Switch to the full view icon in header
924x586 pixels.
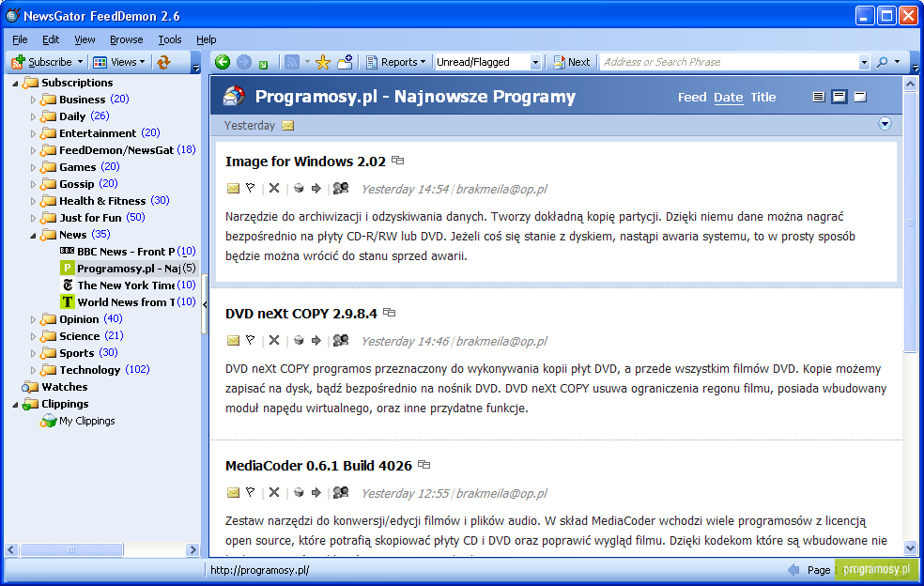[860, 97]
